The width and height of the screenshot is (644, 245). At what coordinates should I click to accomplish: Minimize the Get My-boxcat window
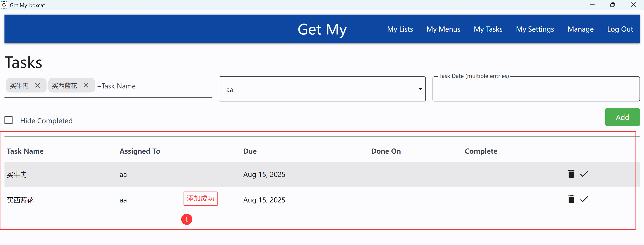click(x=592, y=5)
